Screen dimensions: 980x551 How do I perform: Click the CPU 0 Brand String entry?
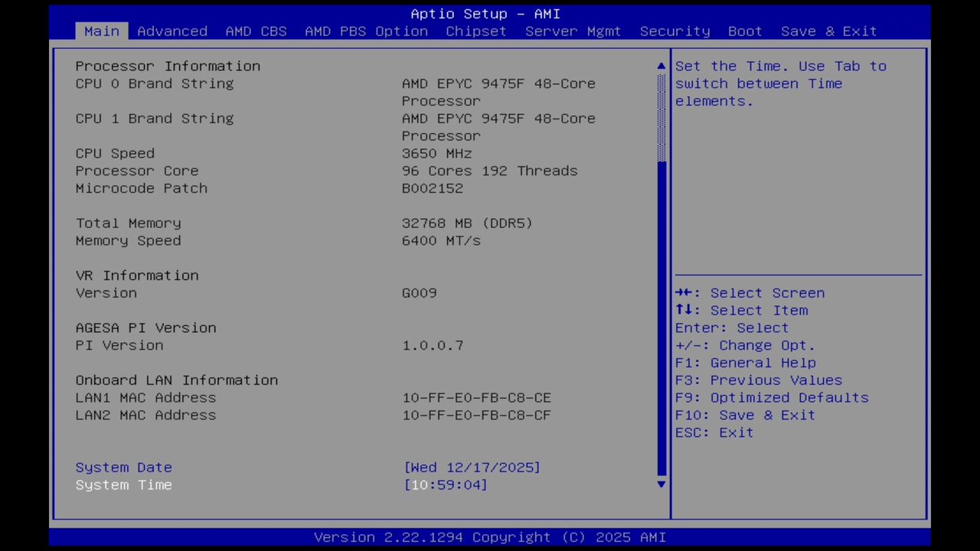[155, 83]
